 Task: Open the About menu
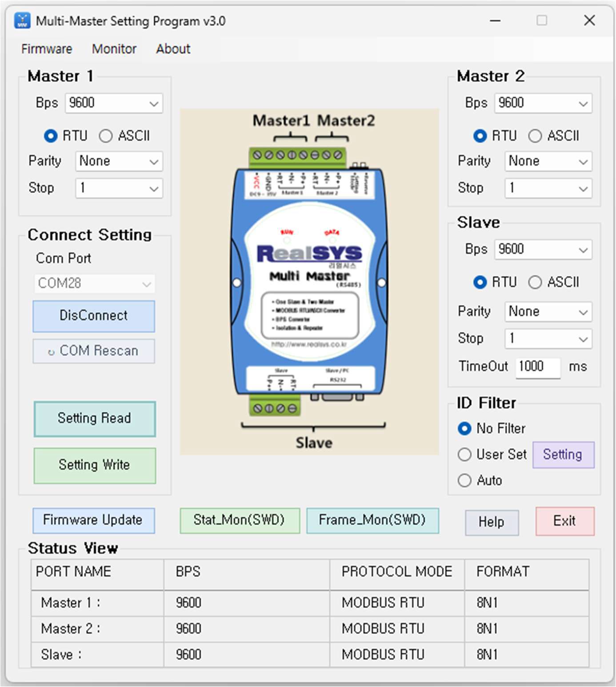pos(173,49)
